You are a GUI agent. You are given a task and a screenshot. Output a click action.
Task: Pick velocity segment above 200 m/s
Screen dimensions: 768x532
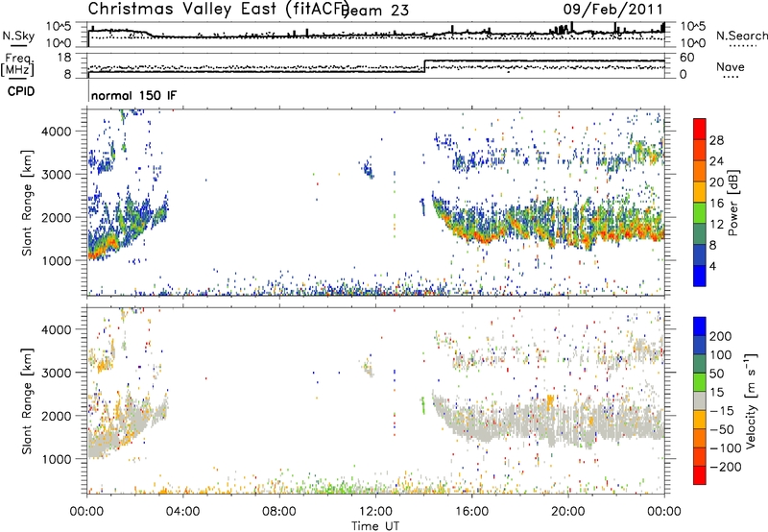click(700, 326)
